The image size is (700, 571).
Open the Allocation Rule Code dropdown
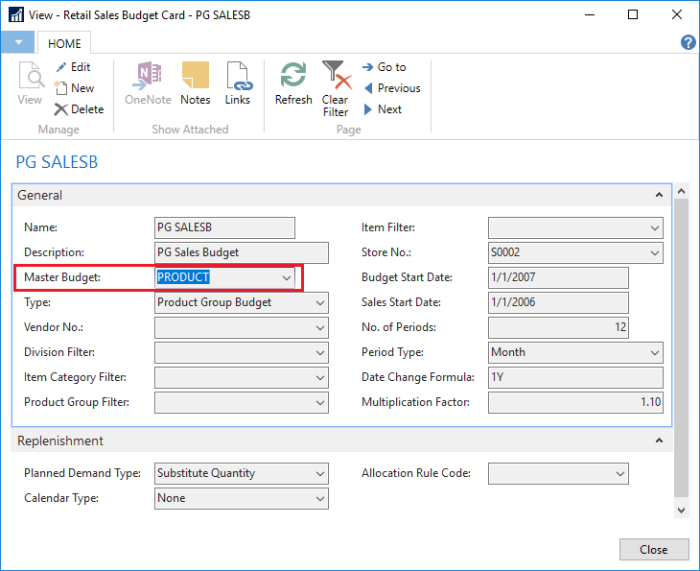click(620, 474)
